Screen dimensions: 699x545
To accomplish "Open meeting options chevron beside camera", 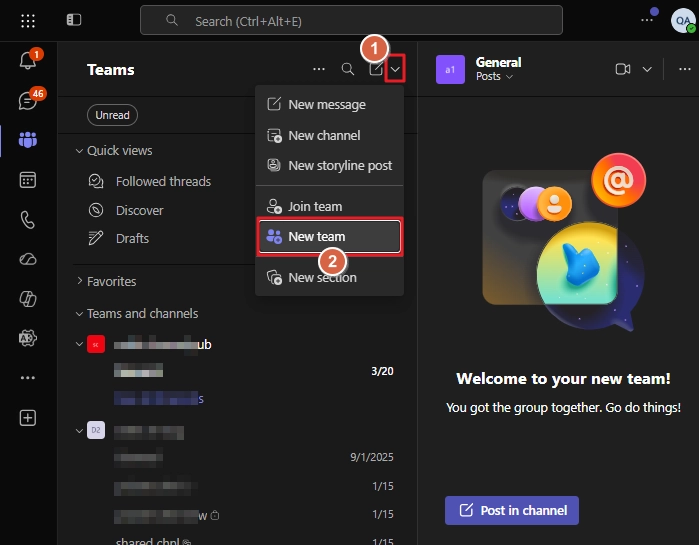I will (x=647, y=69).
